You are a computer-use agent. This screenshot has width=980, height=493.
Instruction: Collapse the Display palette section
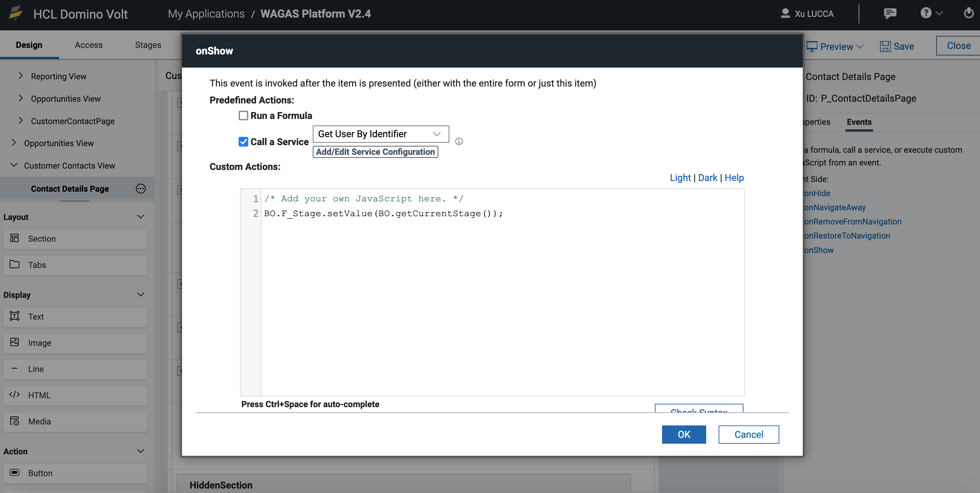pos(141,295)
